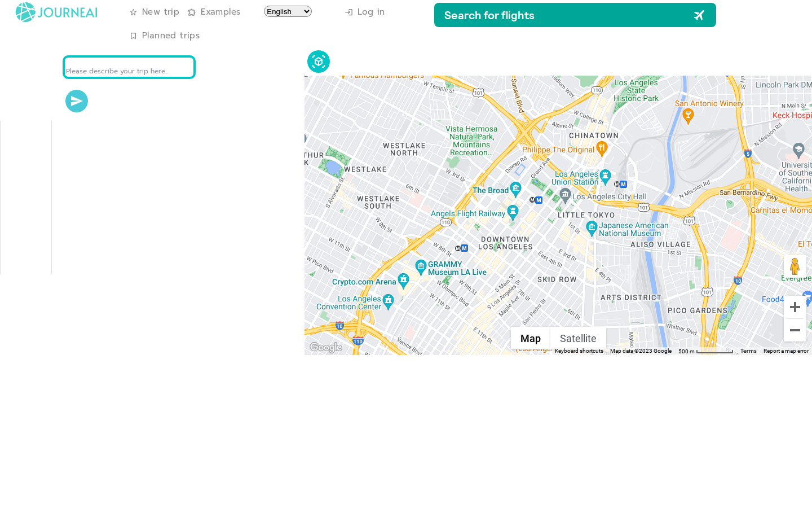Click the login arrow icon
The height and width of the screenshot is (508, 812).
pyautogui.click(x=348, y=12)
